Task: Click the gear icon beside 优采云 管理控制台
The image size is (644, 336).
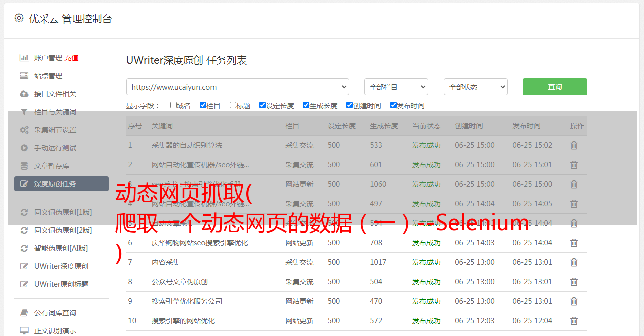Action: coord(19,18)
